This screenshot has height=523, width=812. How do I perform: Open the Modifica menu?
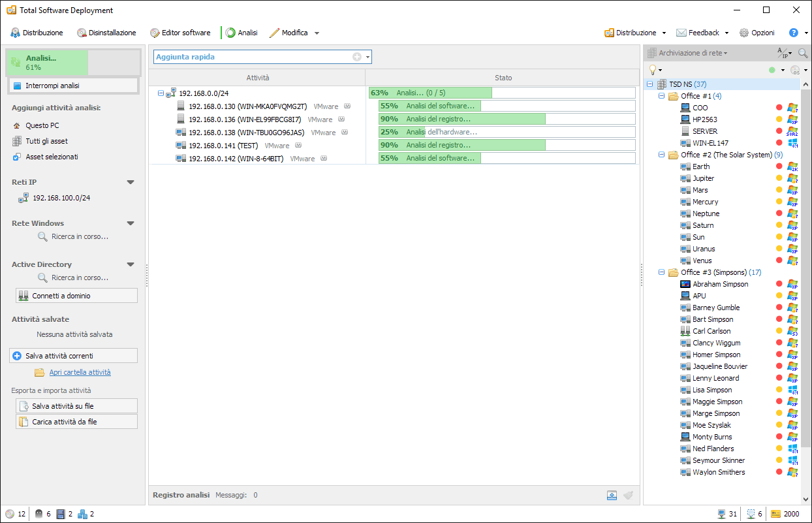coord(294,33)
